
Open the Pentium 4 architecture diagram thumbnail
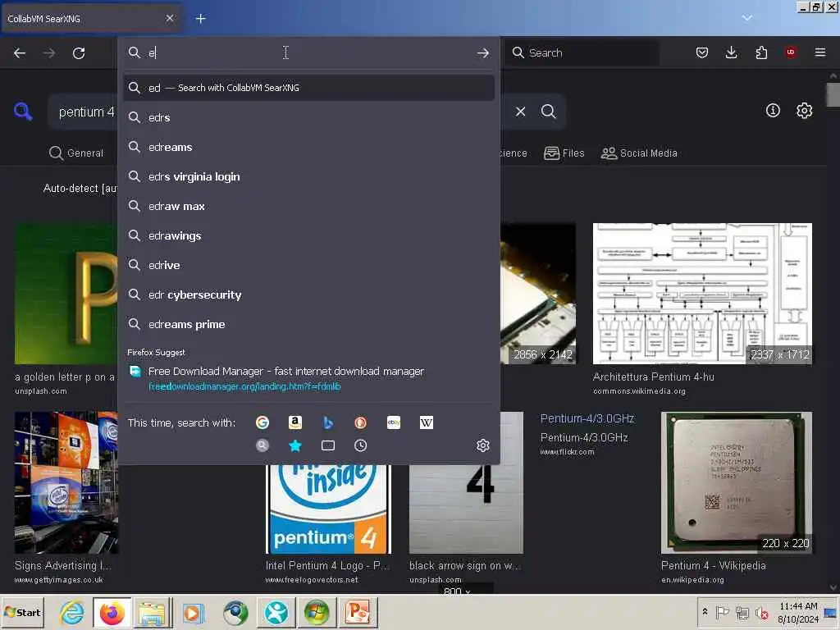(702, 294)
